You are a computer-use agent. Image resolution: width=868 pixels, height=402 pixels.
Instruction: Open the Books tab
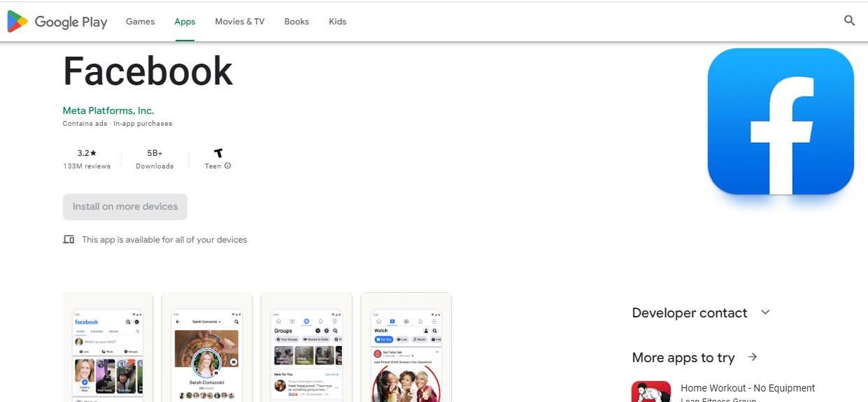point(297,22)
